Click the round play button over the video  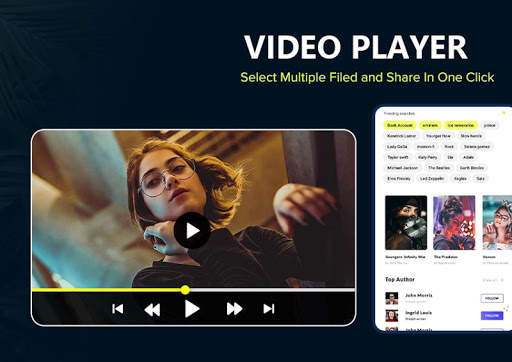(x=192, y=230)
